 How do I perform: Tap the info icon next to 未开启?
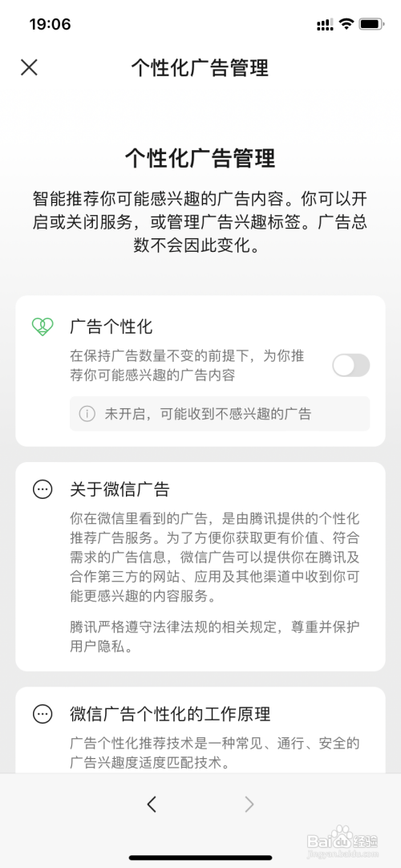tap(87, 413)
